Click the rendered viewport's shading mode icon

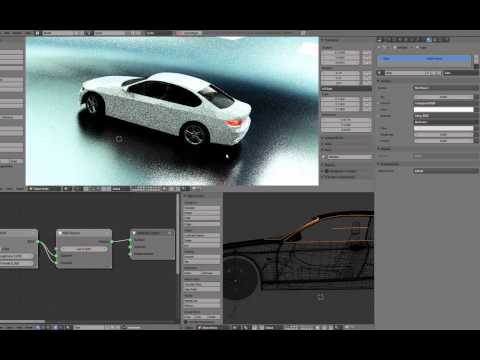(x=66, y=189)
